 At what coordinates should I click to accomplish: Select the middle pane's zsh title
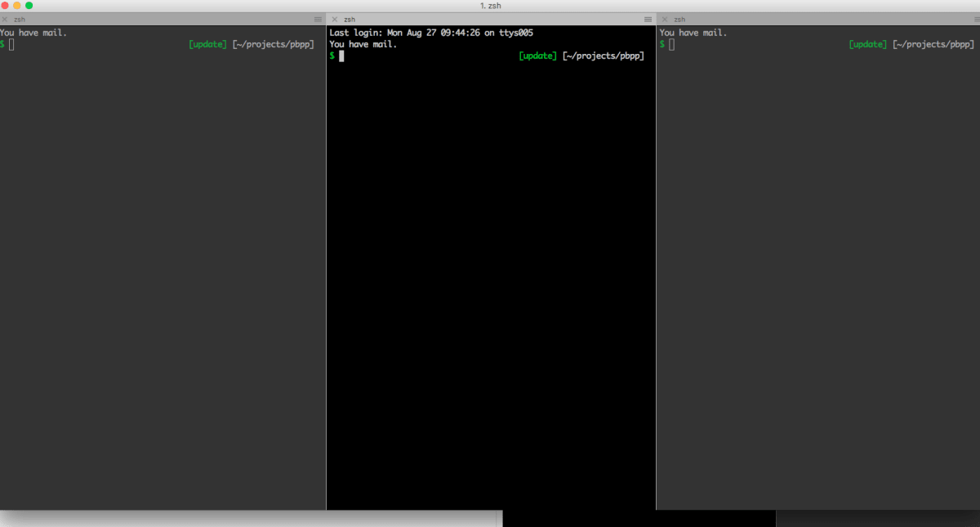tap(350, 19)
